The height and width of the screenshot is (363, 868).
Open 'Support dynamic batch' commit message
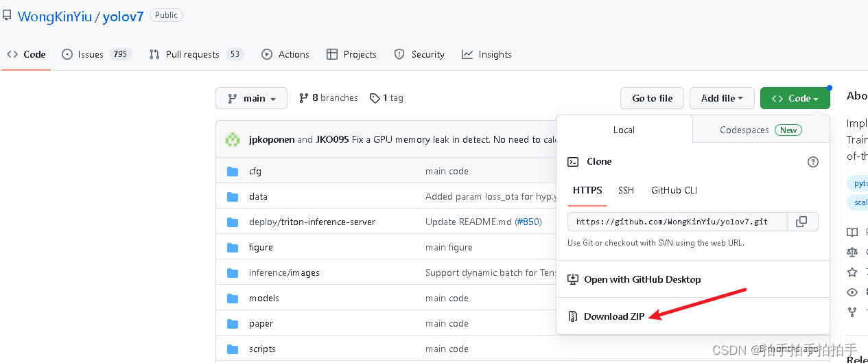tap(491, 272)
